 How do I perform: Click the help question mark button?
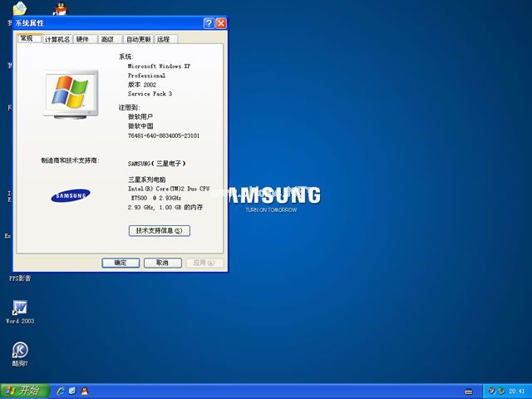tap(209, 23)
